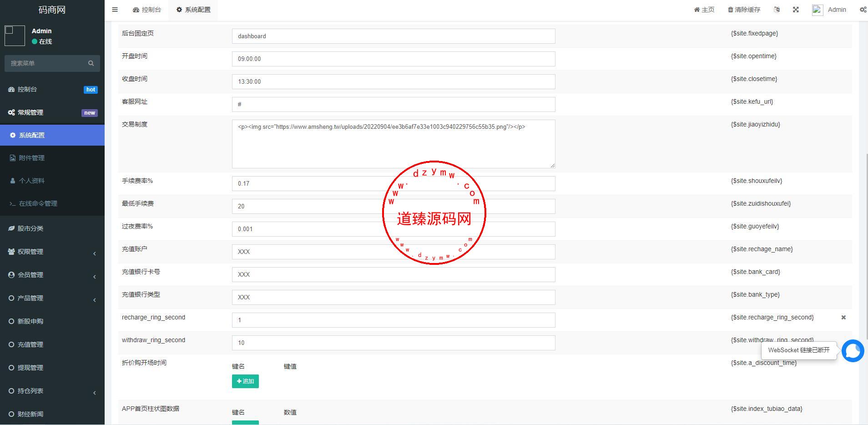Open 提现管理 in the sidebar
The width and height of the screenshot is (868, 425).
tap(52, 368)
